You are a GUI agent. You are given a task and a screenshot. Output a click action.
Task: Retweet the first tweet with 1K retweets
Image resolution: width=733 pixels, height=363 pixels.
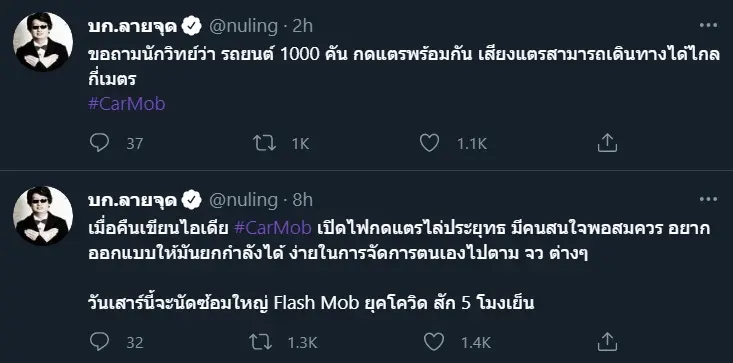pyautogui.click(x=265, y=143)
